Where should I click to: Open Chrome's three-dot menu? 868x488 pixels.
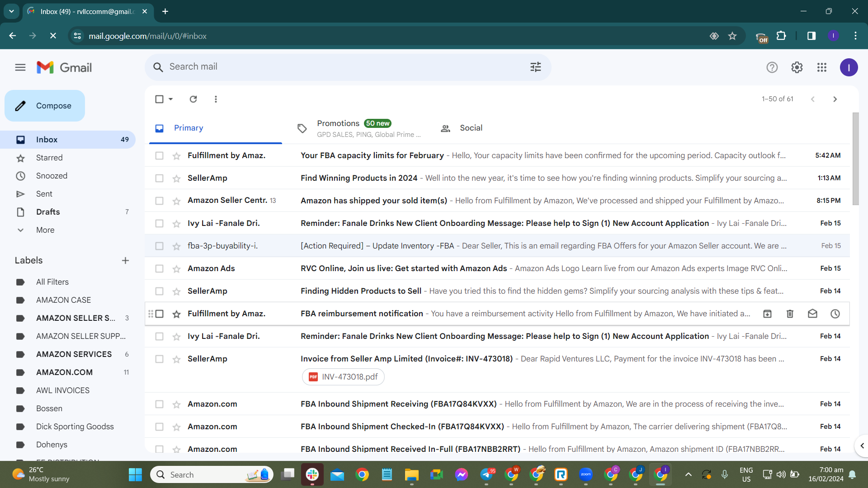tap(855, 36)
